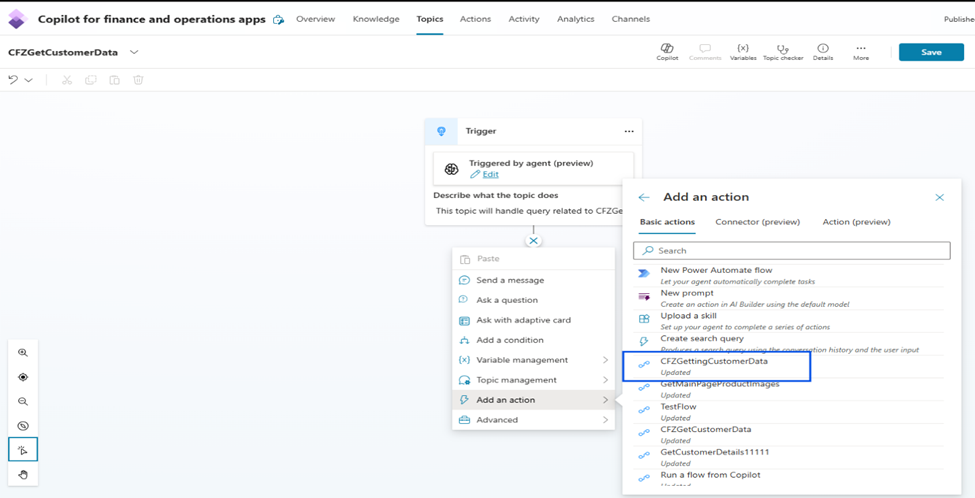This screenshot has width=975, height=498.
Task: Switch to the Overview tab
Action: (315, 19)
